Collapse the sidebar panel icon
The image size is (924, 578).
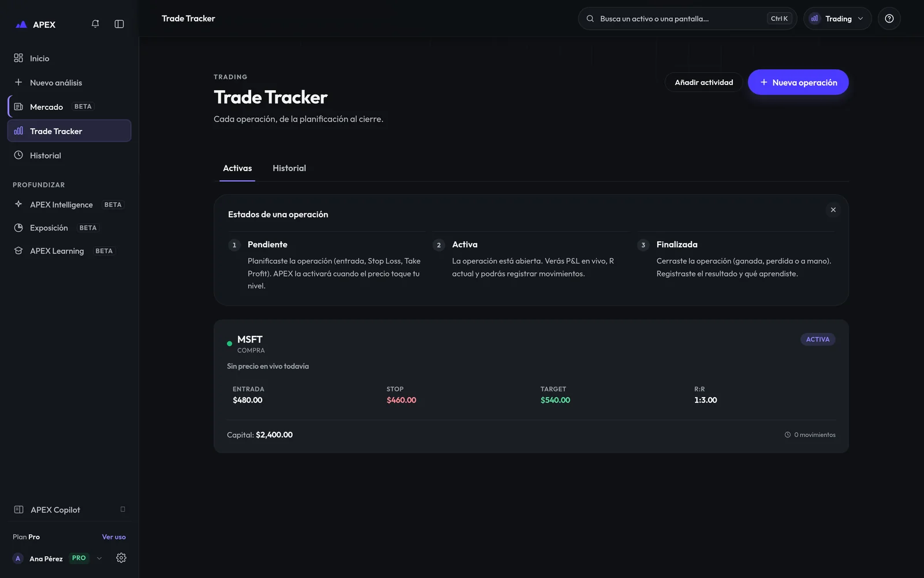(120, 24)
